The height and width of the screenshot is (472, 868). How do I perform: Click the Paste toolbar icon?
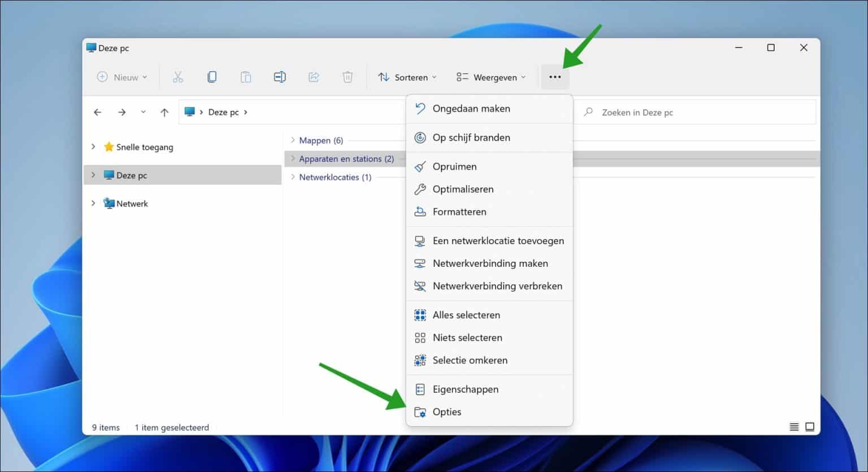246,77
